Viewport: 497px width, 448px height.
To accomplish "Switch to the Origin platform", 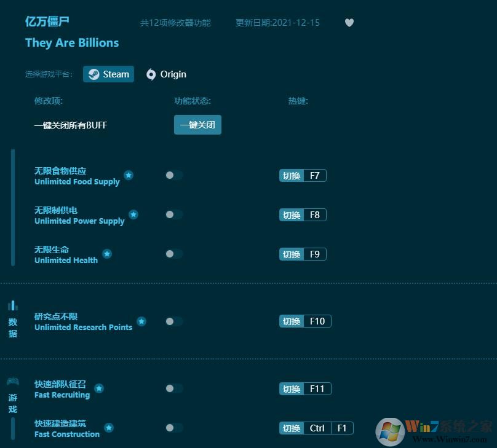I will click(165, 74).
